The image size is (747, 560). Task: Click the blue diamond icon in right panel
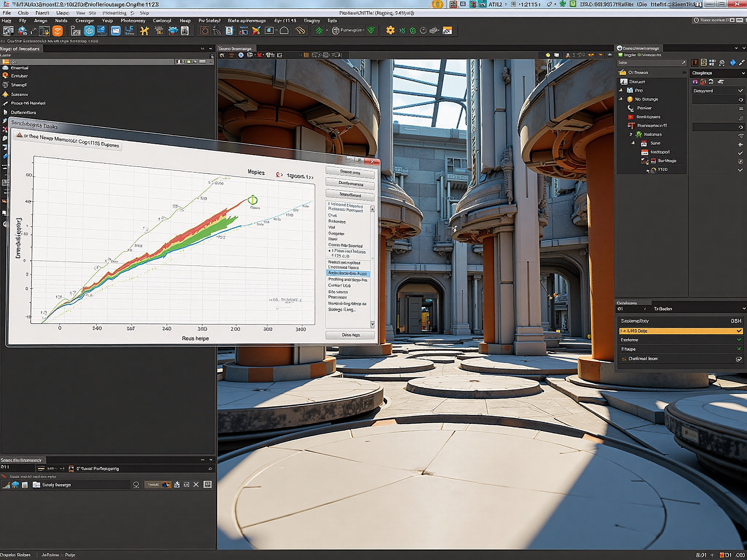732,63
